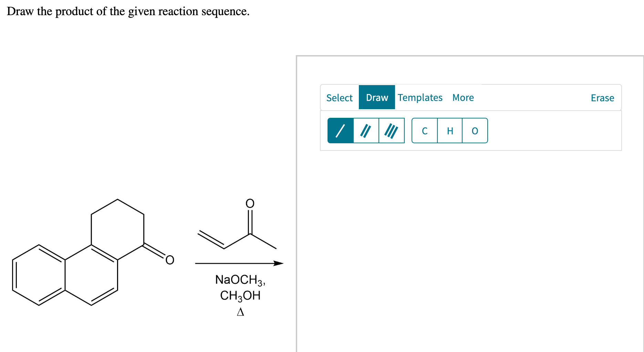Select the active Draw mode indicator

coord(376,97)
